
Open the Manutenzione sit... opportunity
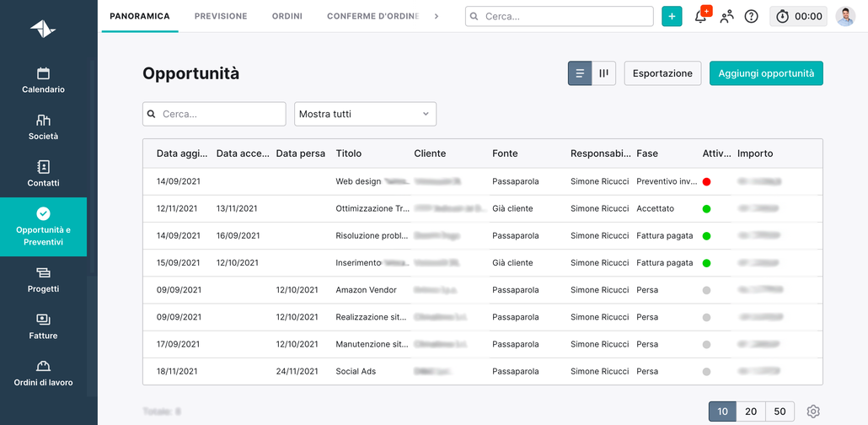point(372,344)
